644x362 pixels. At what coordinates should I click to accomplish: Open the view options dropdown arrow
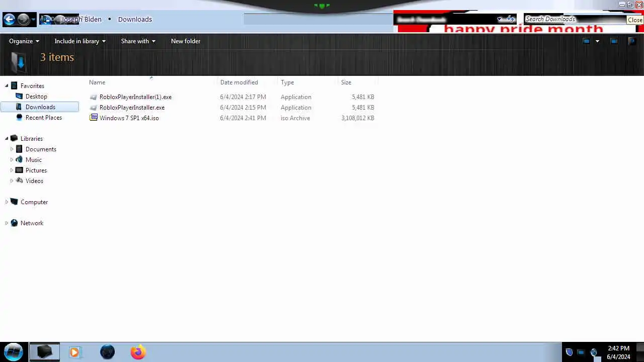pos(597,41)
